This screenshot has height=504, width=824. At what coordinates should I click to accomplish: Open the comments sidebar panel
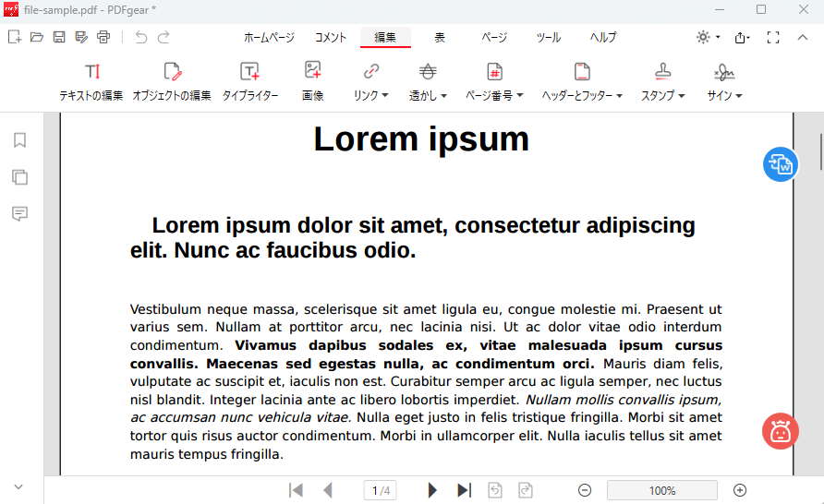tap(20, 213)
